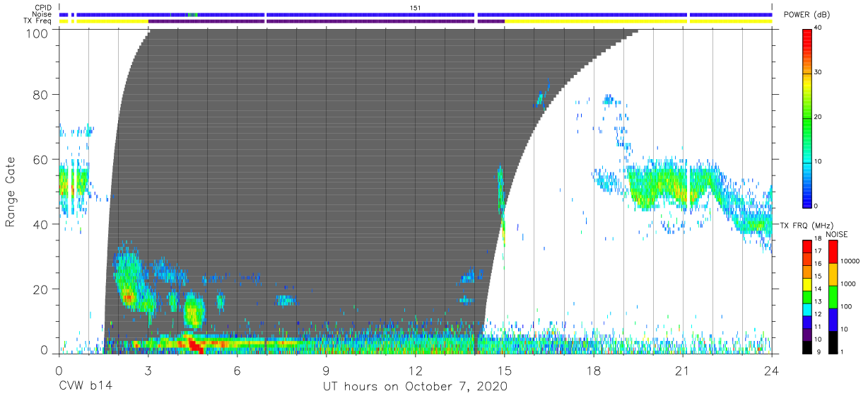Click x-axis tick label 24
The image size is (868, 401).
771,370
